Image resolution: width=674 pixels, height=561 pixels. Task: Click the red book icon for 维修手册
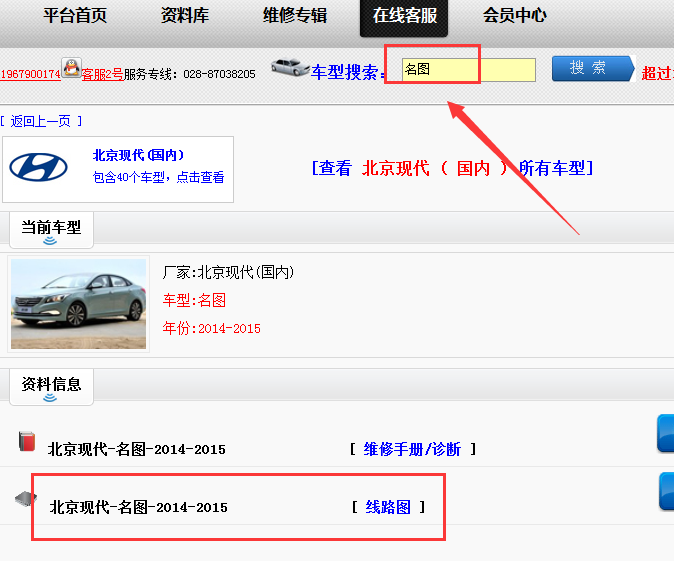tap(27, 441)
